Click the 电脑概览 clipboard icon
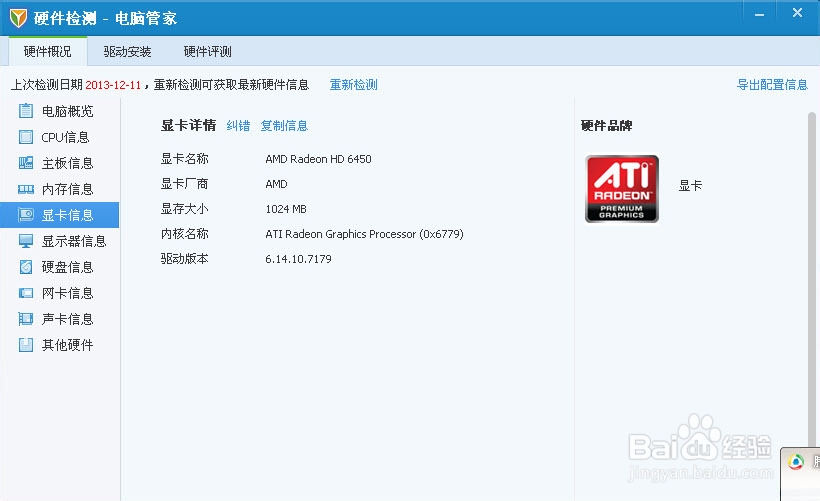This screenshot has width=820, height=501. [x=26, y=111]
